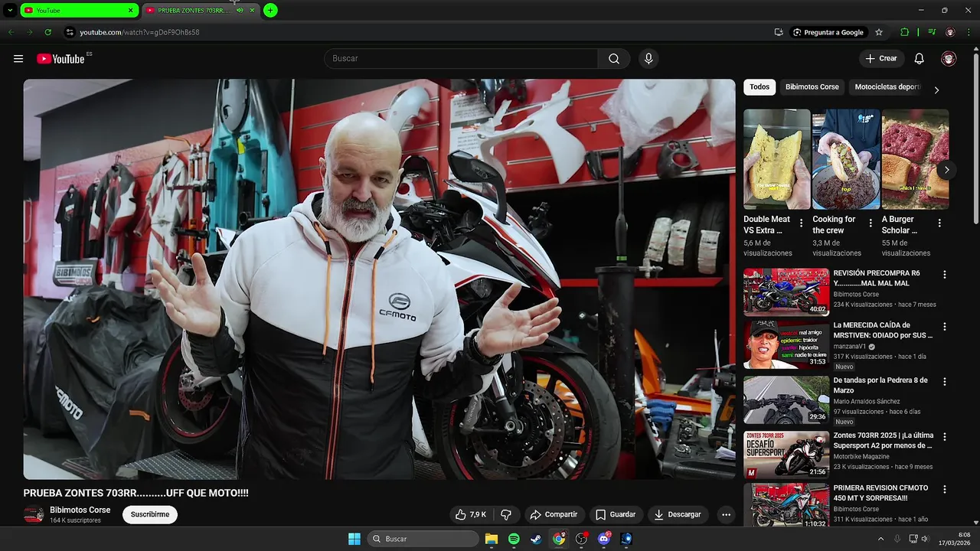Viewport: 980px width, 551px height.
Task: Select the Bibimotos Corse filter chip
Action: pyautogui.click(x=812, y=87)
